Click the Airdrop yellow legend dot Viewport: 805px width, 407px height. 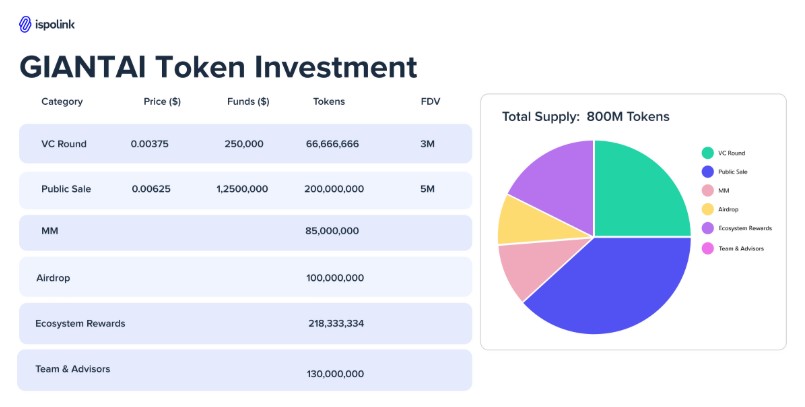(x=708, y=210)
